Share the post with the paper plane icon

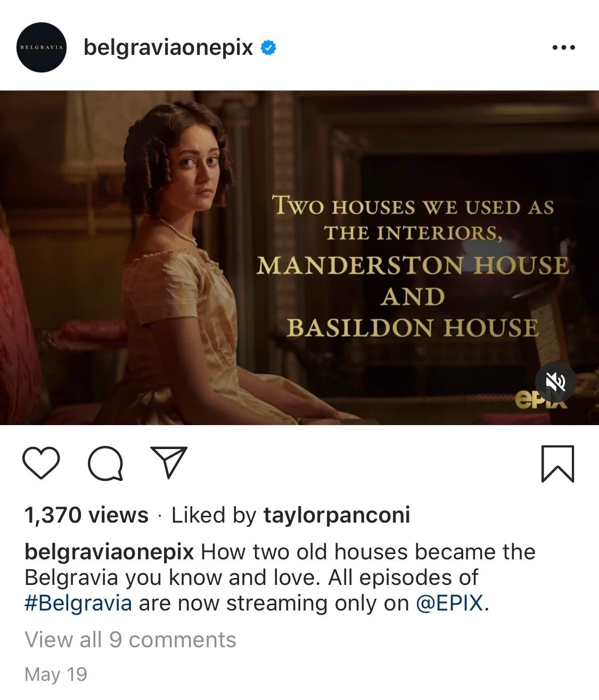(169, 462)
